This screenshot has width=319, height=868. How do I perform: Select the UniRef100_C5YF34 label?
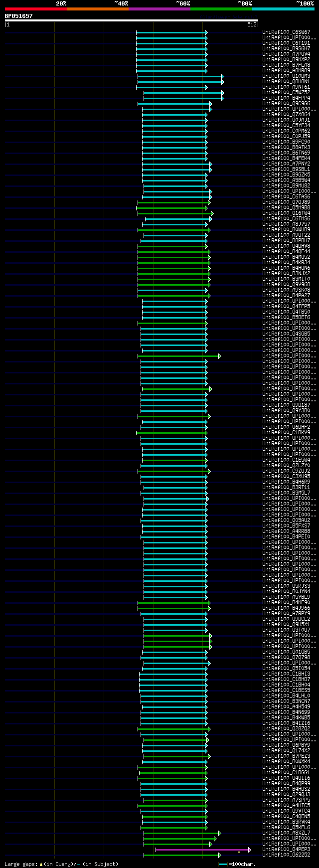tap(286, 126)
